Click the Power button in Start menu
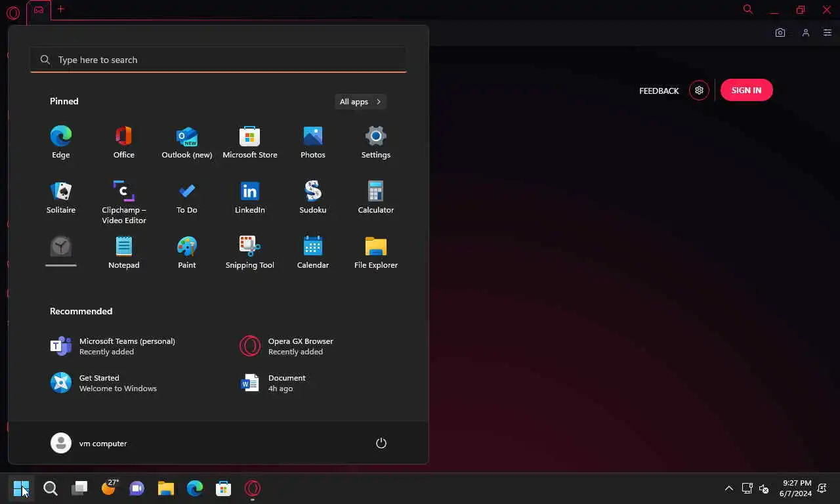Screen dimensions: 840x504 381,443
